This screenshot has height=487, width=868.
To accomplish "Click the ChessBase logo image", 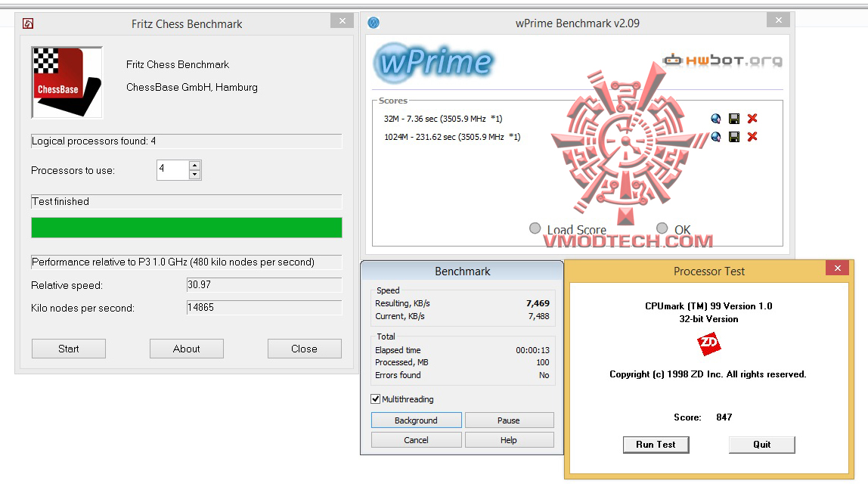I will click(67, 82).
